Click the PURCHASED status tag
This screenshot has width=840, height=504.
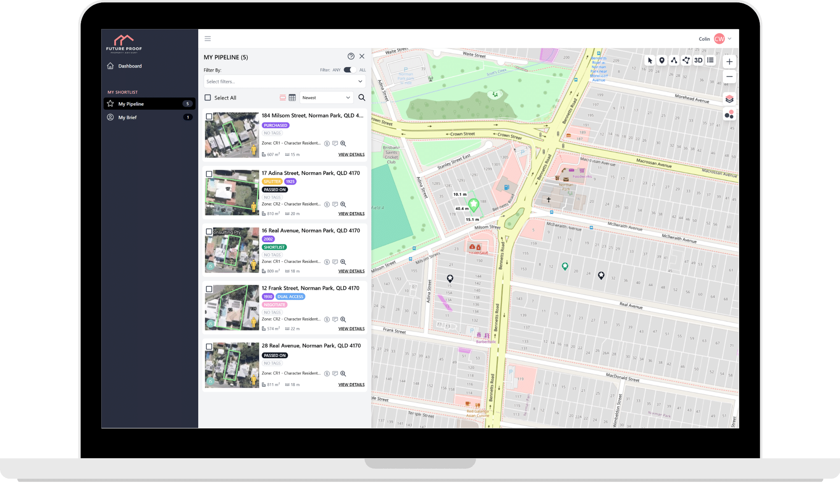(x=276, y=125)
